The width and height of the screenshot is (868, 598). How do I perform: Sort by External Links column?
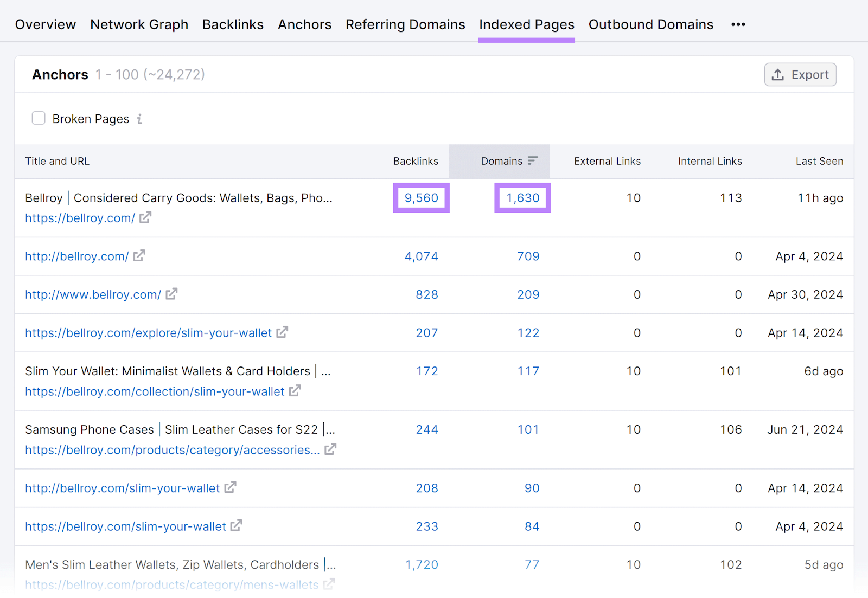[607, 161]
